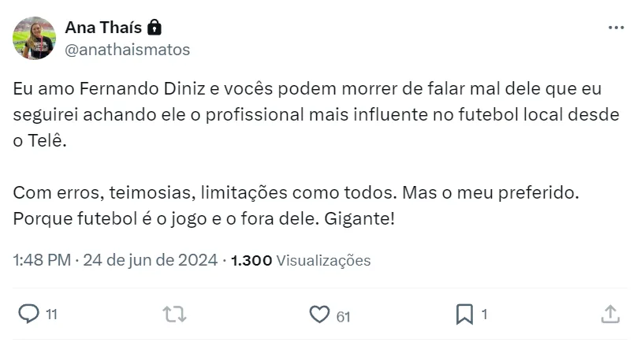Click the reply count of 11
Screen dimensions: 644x346
tap(51, 315)
